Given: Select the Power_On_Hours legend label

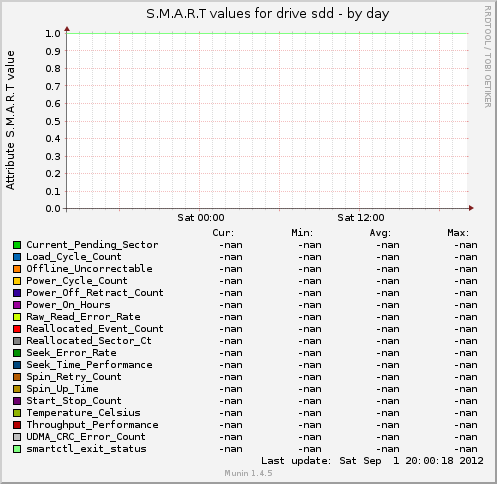Looking at the screenshot, I should [68, 305].
